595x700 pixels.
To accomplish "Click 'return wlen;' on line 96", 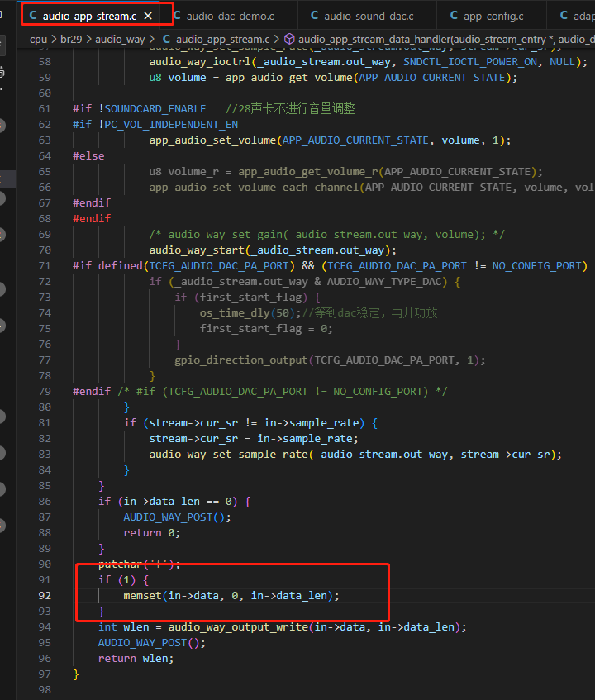I will pos(136,659).
